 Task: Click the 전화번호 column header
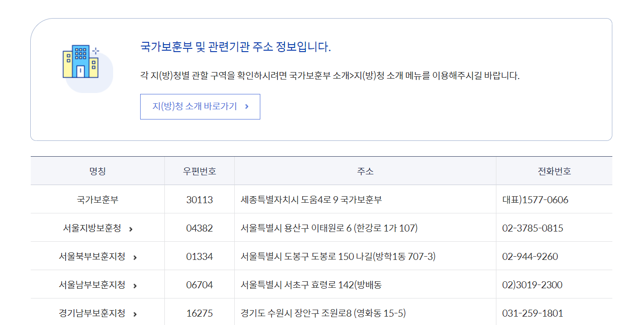click(554, 171)
